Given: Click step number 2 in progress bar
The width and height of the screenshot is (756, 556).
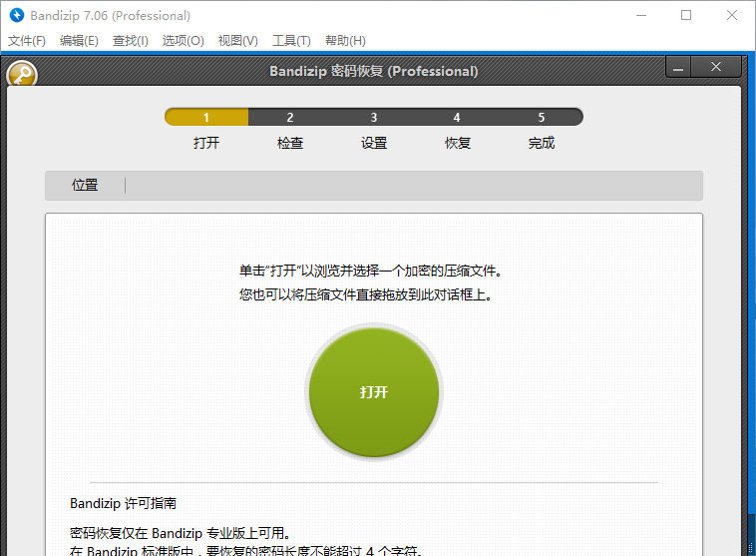Looking at the screenshot, I should click(290, 118).
